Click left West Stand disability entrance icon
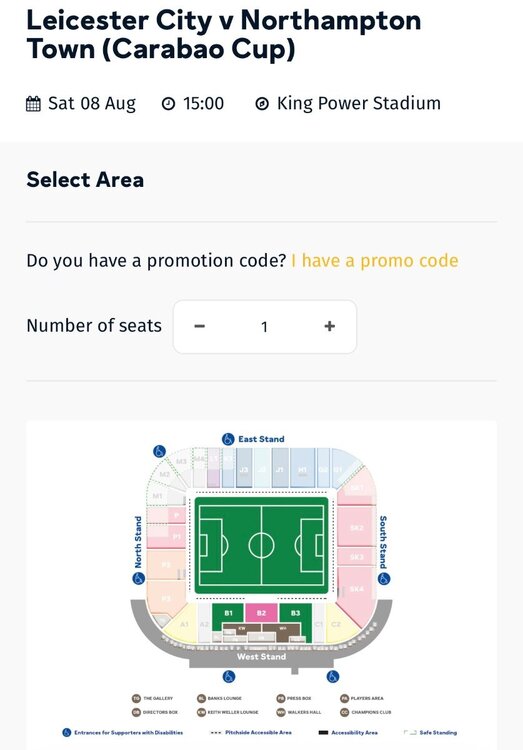Viewport: 523px width, 750px height. pos(229,676)
